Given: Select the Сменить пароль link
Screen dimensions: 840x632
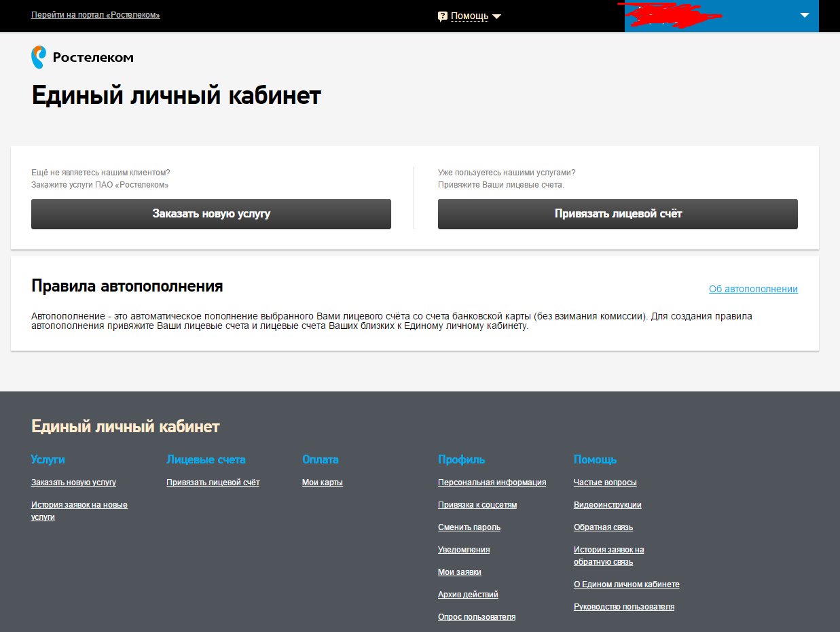Looking at the screenshot, I should pos(469,527).
